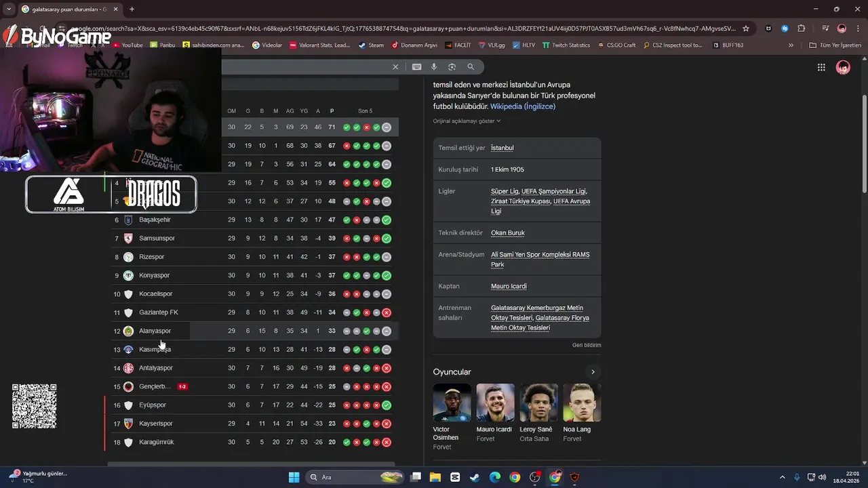Bookmark this page with the star icon
This screenshot has width=868, height=488.
(746, 28)
